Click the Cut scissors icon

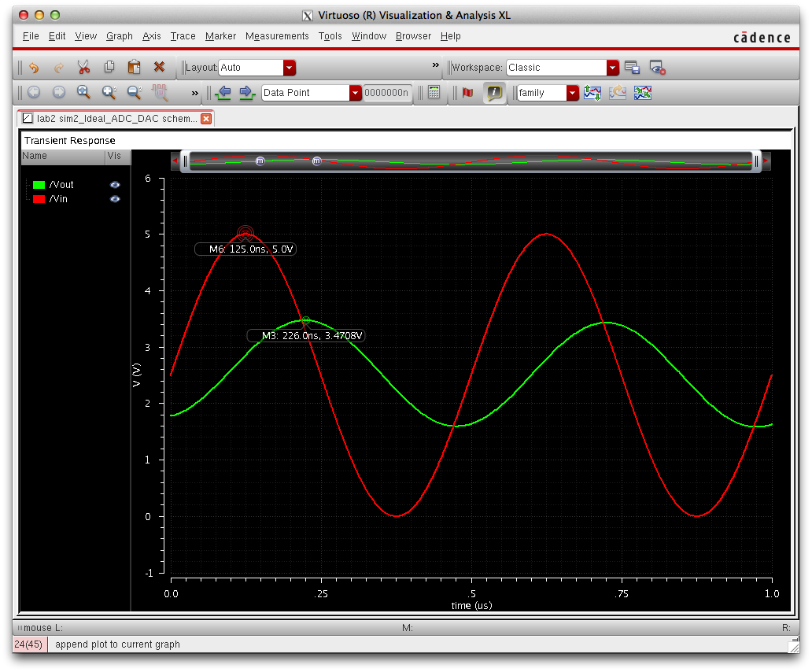point(83,68)
